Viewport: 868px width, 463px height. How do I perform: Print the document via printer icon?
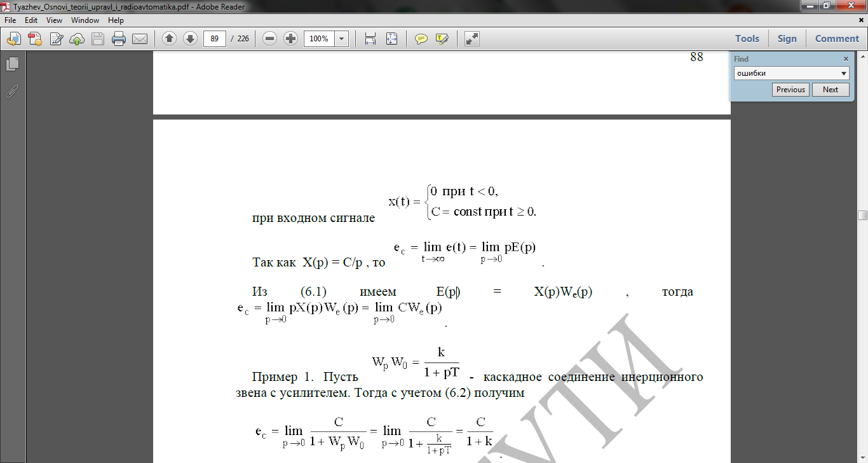coord(119,39)
